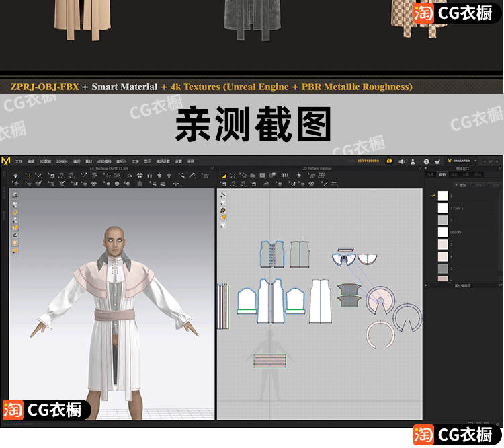Select the striped belt pattern piece in 2D window

(269, 361)
